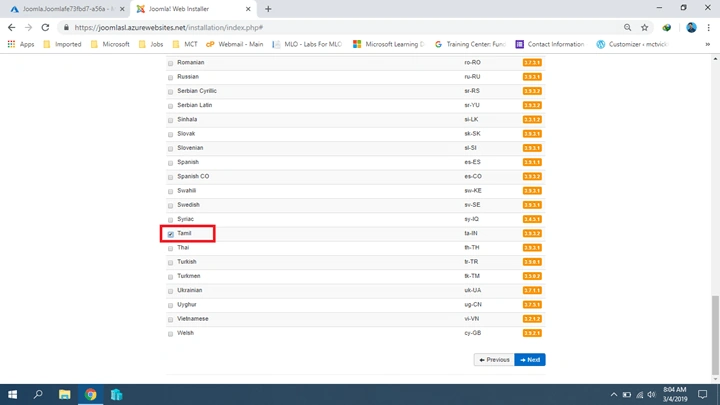The height and width of the screenshot is (405, 720).
Task: Open the Action Center notifications icon
Action: click(703, 394)
